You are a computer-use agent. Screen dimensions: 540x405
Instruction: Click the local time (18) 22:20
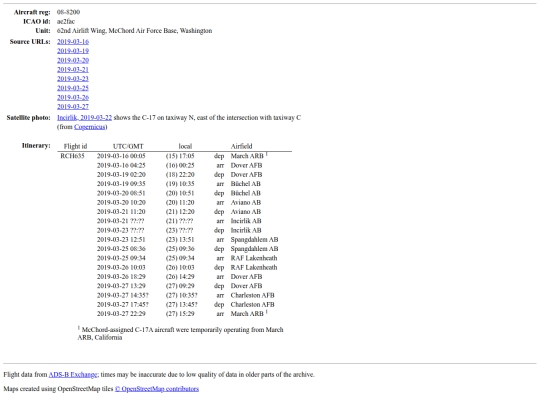180,175
